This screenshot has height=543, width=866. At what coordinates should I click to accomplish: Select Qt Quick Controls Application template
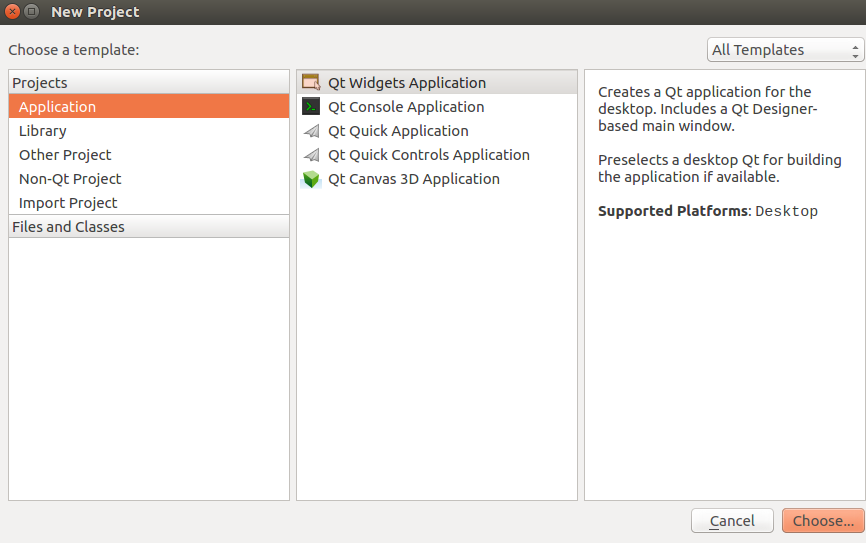coord(429,155)
